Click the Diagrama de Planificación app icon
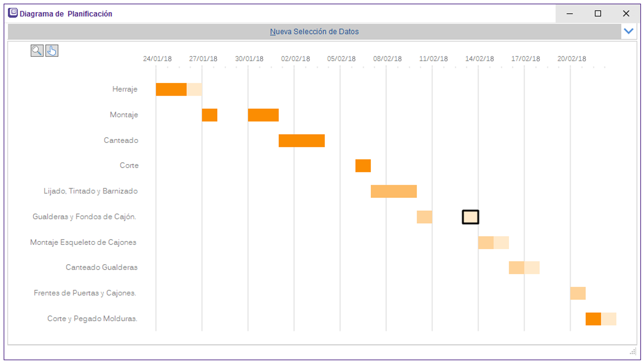The width and height of the screenshot is (644, 362). [x=14, y=14]
